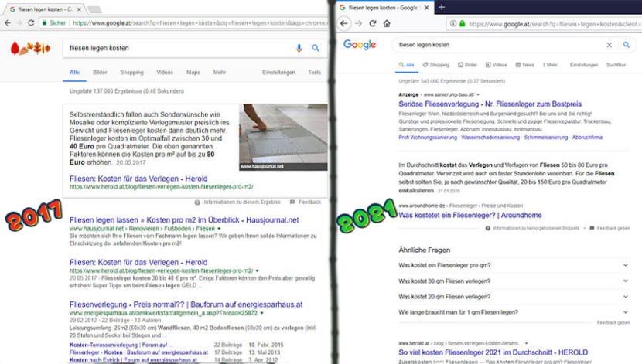
Task: Click the Google logo in the 2021 window
Action: (x=360, y=44)
